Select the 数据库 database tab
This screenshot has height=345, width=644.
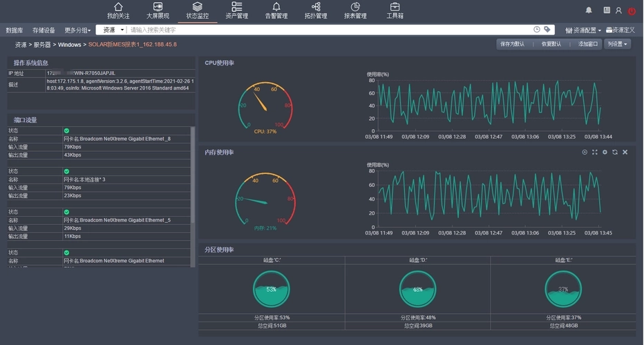tap(15, 30)
